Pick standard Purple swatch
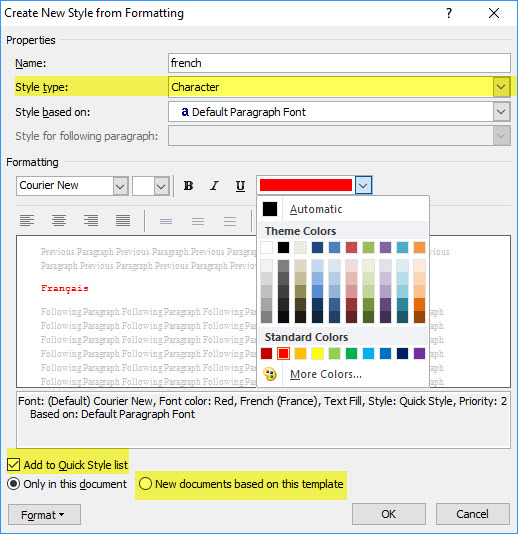This screenshot has width=518, height=534. click(420, 354)
